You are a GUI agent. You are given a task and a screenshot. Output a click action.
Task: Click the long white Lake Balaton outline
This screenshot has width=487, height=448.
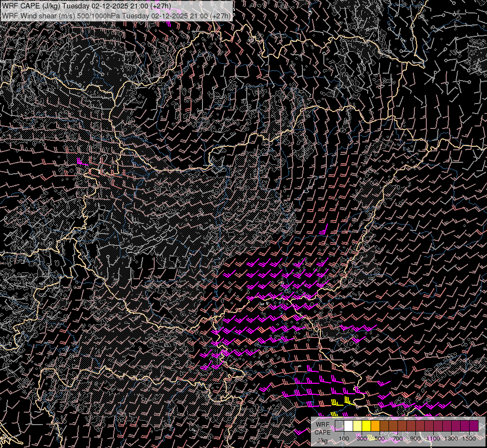(x=152, y=240)
